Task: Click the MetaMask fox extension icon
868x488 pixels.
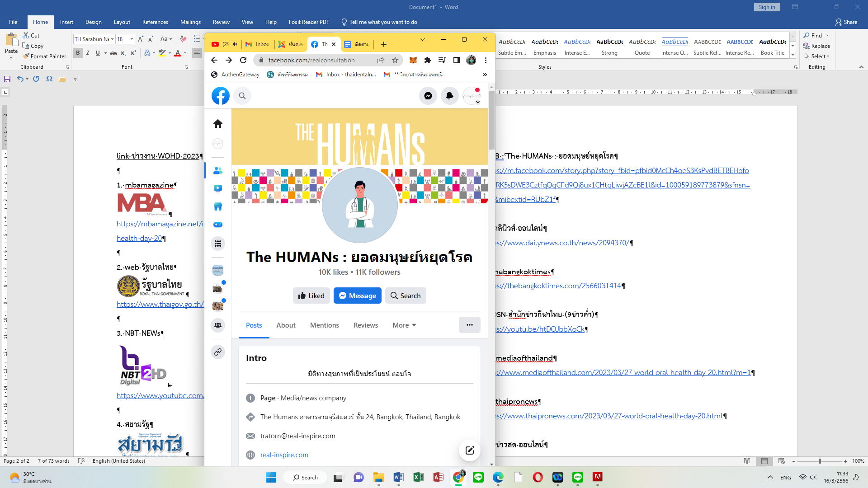Action: [x=413, y=60]
